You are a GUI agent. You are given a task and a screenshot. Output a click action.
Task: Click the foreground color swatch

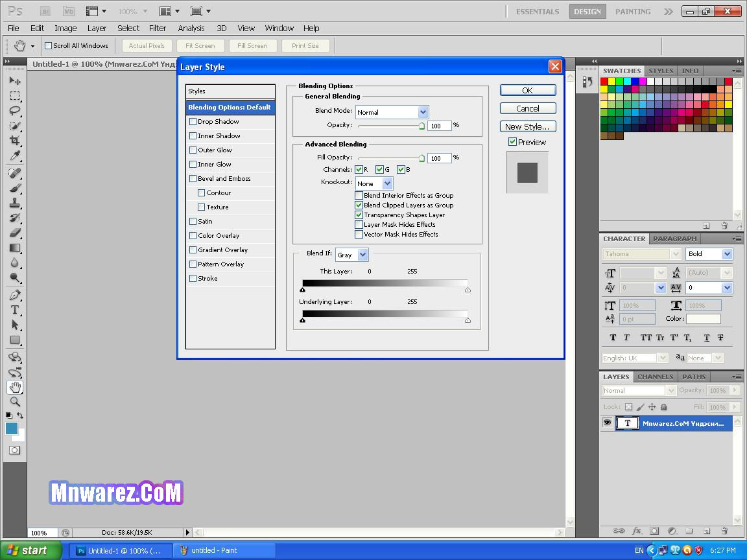tap(12, 428)
